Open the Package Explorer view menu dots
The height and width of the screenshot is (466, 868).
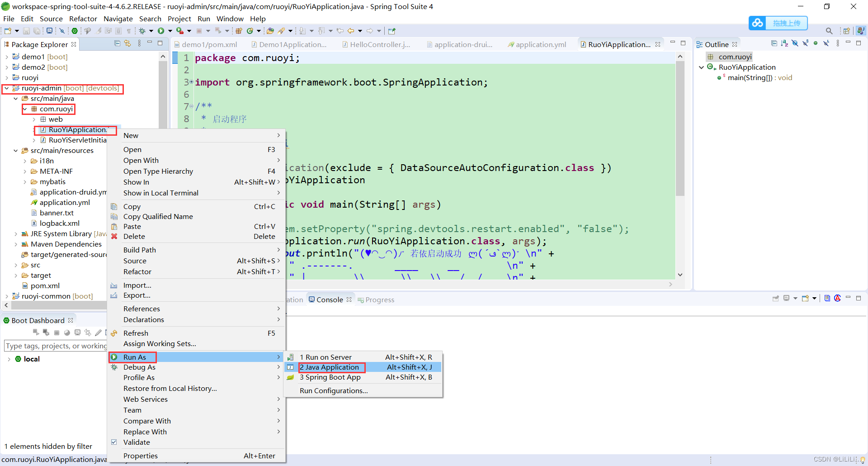(x=139, y=43)
